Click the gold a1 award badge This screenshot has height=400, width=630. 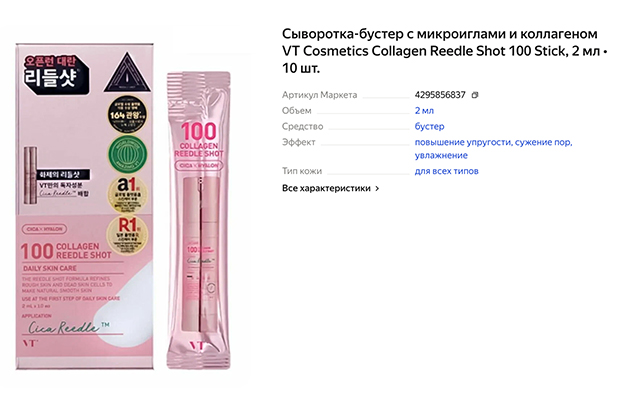(x=127, y=194)
